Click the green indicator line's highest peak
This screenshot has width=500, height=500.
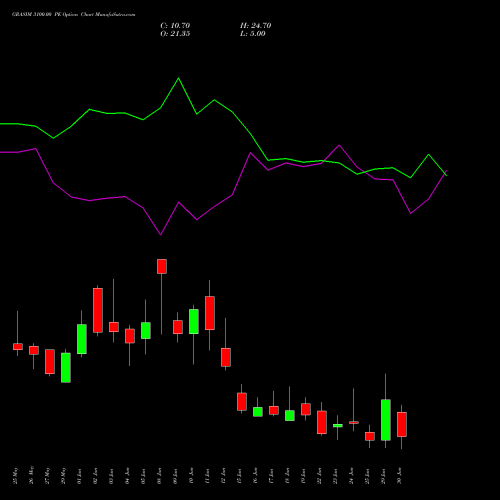coord(178,78)
